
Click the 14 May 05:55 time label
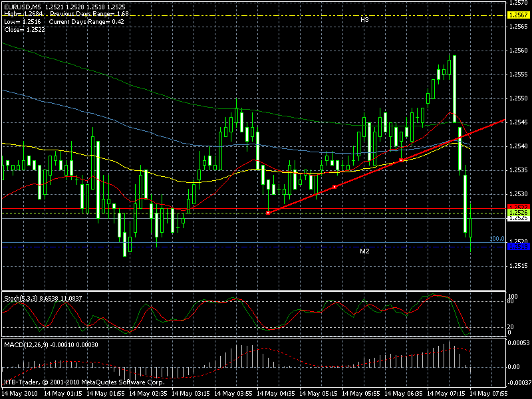coord(361,394)
